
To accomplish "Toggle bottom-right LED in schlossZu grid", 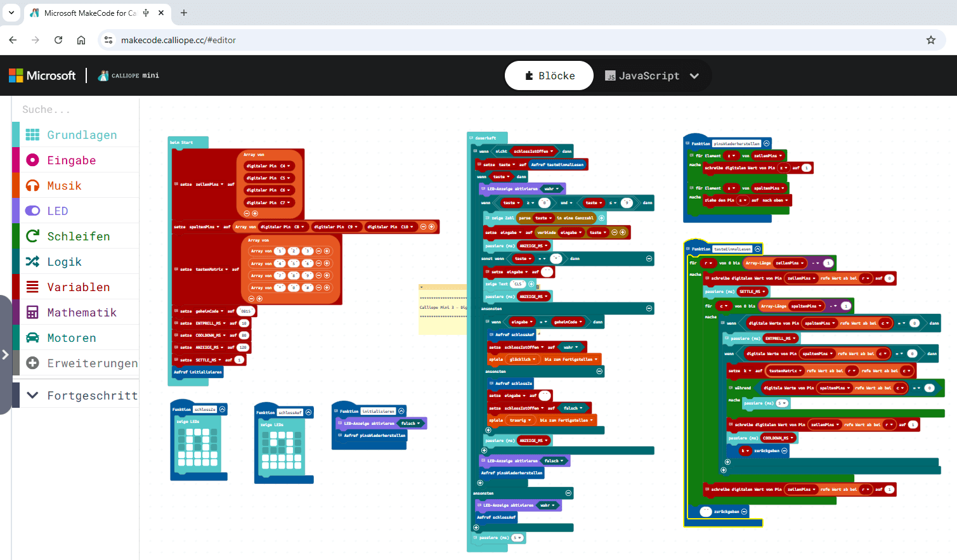I will pyautogui.click(x=212, y=462).
